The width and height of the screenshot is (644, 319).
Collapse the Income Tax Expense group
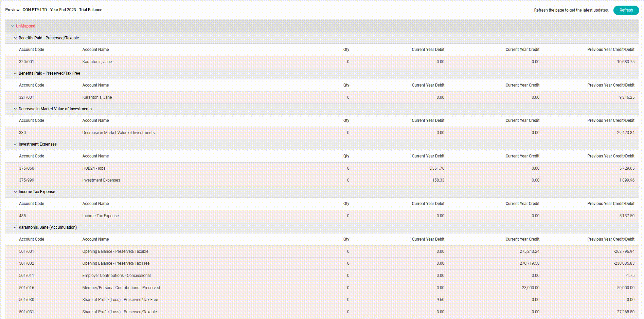pyautogui.click(x=15, y=192)
